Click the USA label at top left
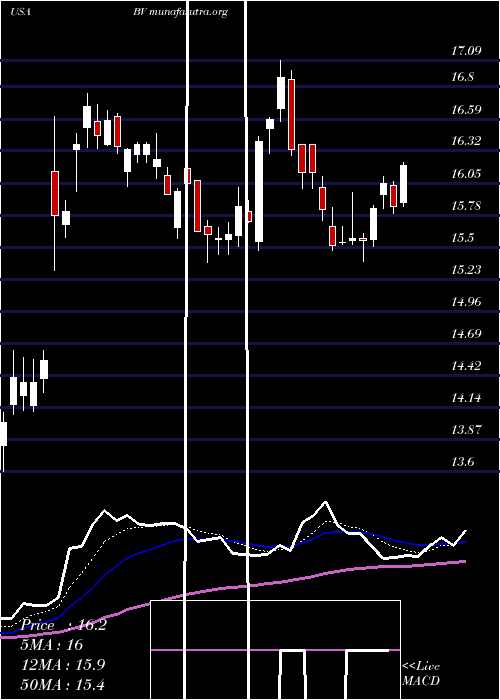The width and height of the screenshot is (500, 700). [x=20, y=12]
